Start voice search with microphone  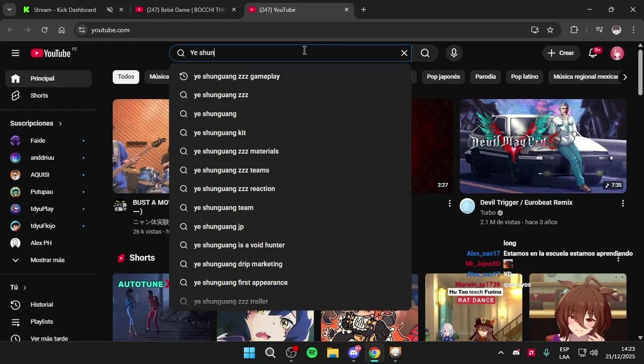(x=454, y=53)
